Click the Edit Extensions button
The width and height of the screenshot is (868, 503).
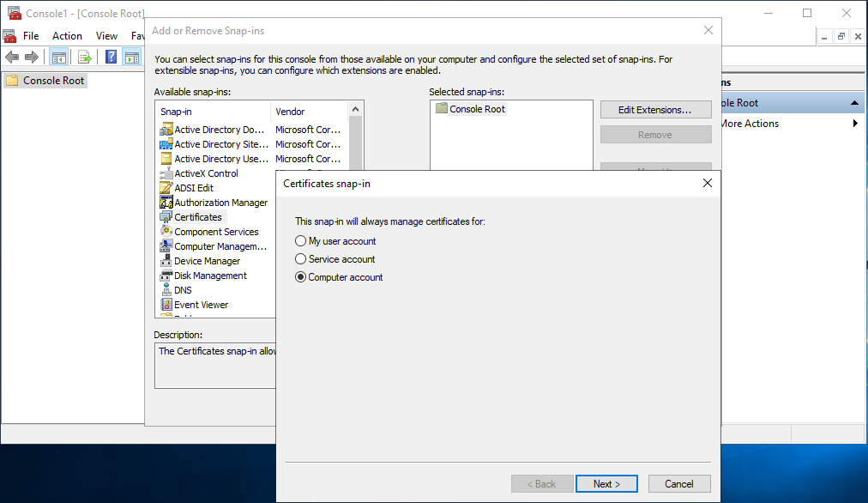pyautogui.click(x=655, y=110)
